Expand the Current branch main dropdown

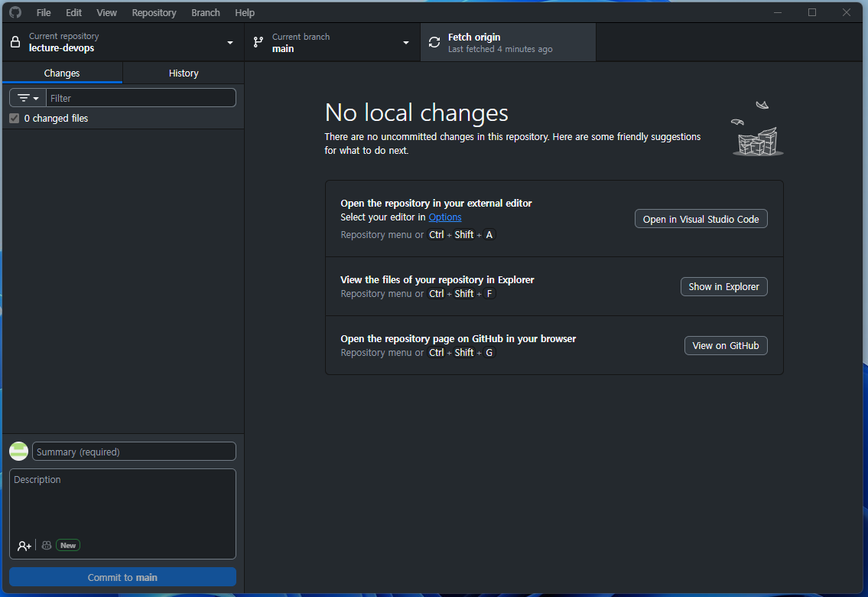tap(405, 43)
